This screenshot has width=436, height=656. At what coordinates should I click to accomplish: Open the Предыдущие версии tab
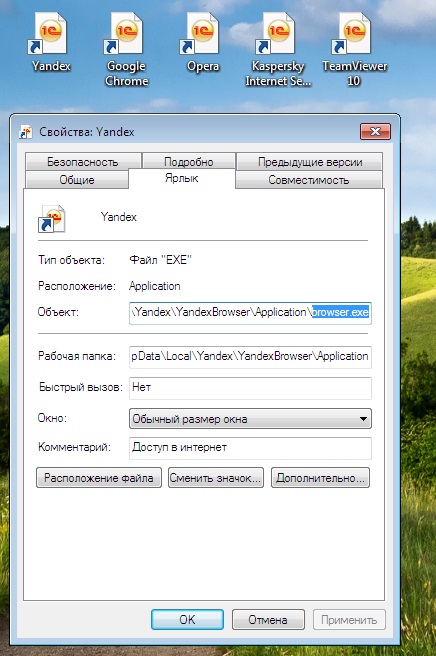(x=310, y=161)
